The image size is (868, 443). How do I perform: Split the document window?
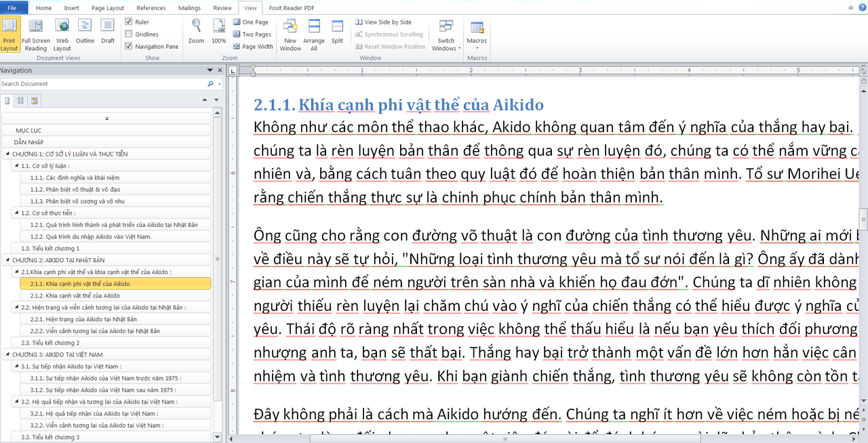pos(337,31)
